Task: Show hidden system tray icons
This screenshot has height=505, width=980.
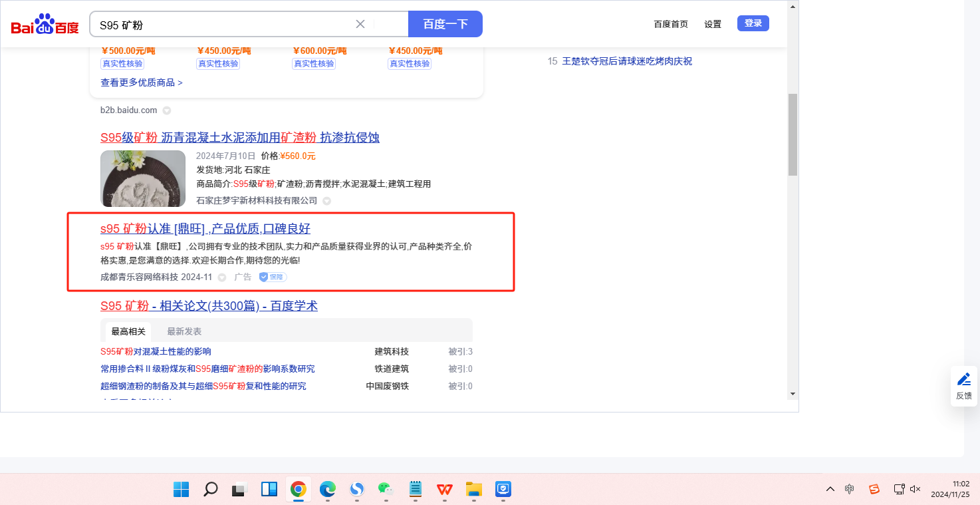Action: 830,489
